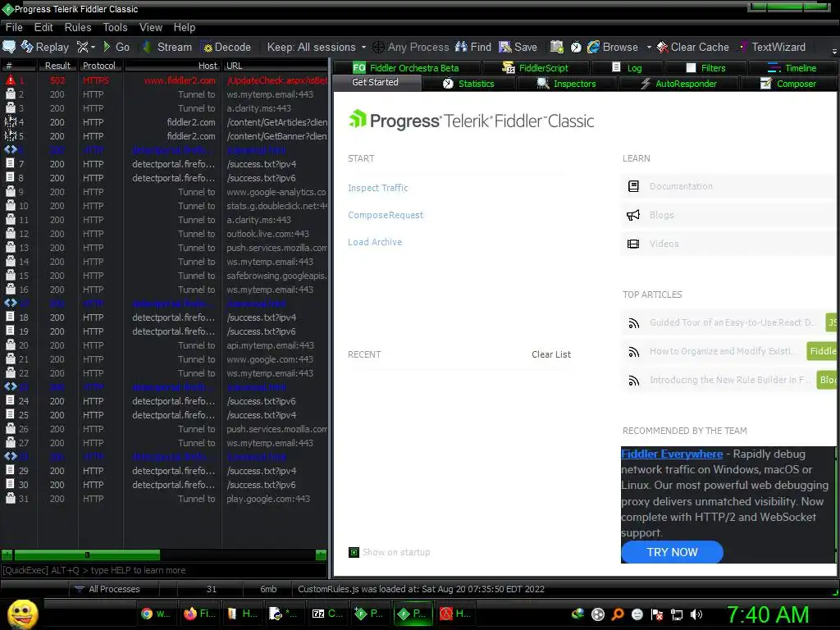Open Find sessions with binoculars icon
840x630 pixels.
pos(473,47)
